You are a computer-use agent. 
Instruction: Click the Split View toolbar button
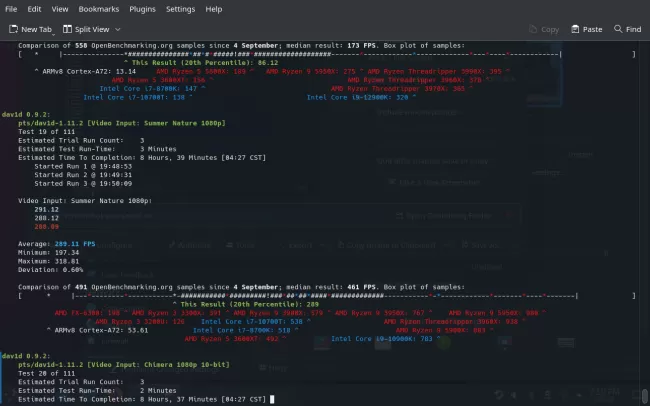point(86,29)
